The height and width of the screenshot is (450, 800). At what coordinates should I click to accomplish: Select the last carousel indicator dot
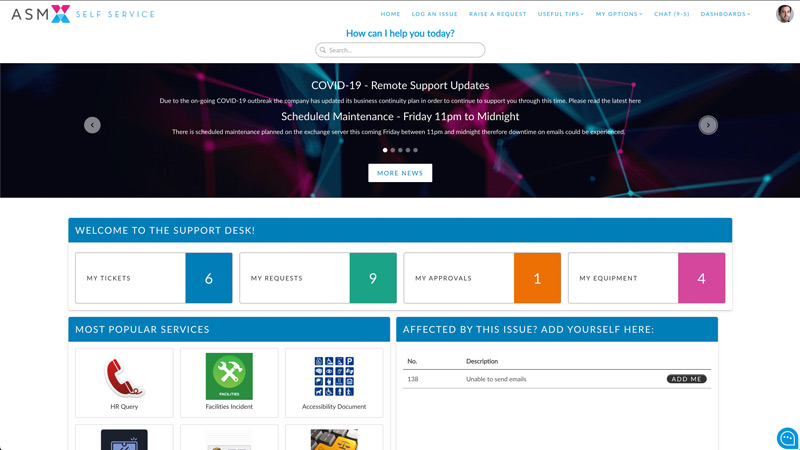[415, 150]
